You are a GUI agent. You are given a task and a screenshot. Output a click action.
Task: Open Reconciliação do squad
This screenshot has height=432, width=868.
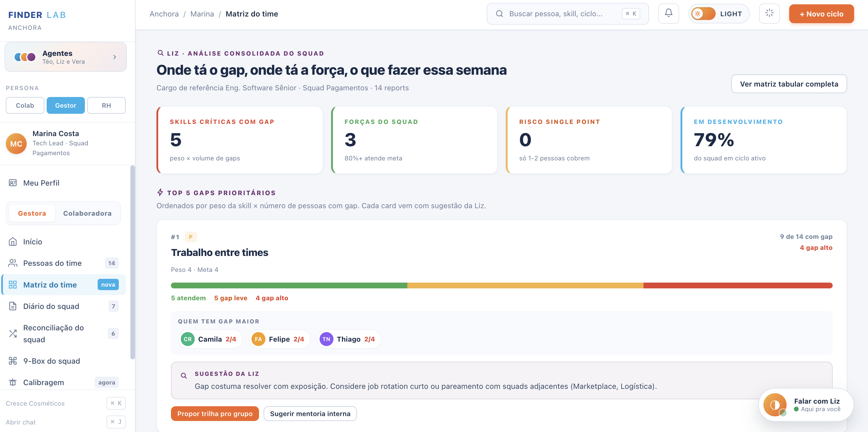(x=63, y=333)
